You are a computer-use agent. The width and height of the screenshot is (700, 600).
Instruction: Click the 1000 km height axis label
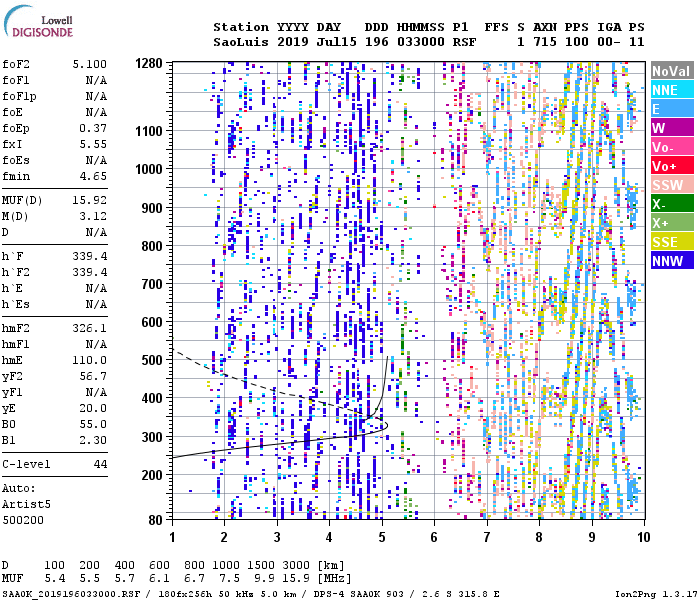[x=149, y=169]
